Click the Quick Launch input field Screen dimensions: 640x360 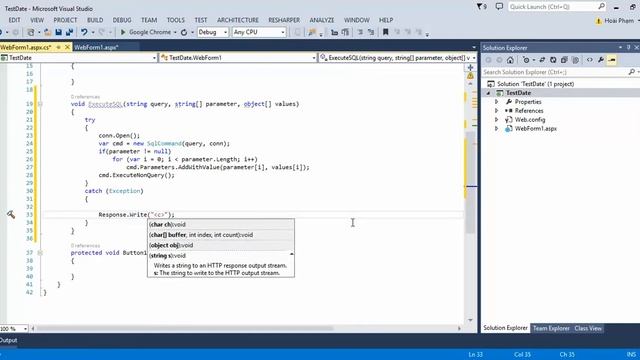click(x=553, y=7)
